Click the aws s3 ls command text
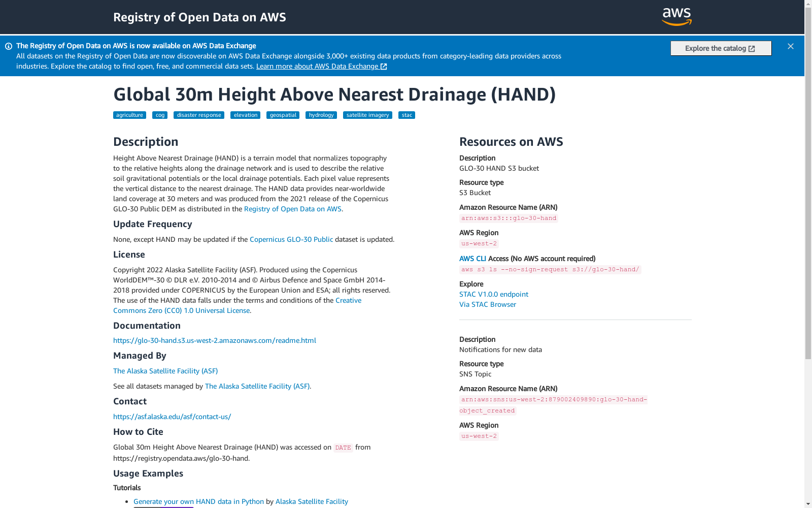812x508 pixels. [x=550, y=270]
